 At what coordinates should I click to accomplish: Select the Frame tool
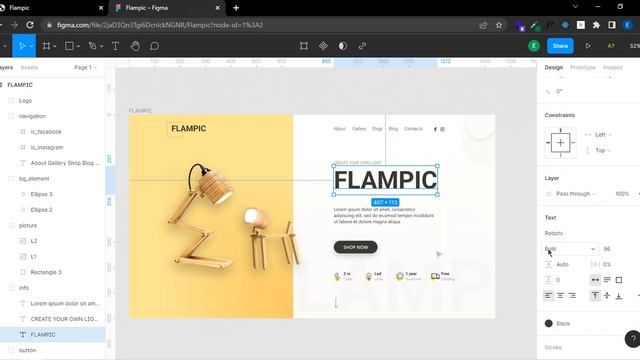click(47, 46)
